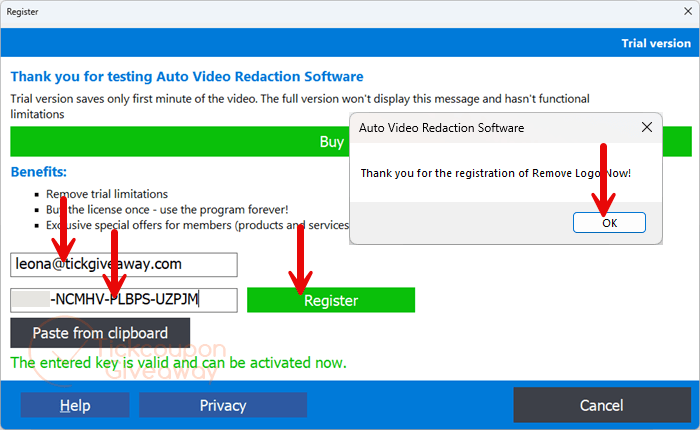Click the Paste from clipboard button

point(100,333)
